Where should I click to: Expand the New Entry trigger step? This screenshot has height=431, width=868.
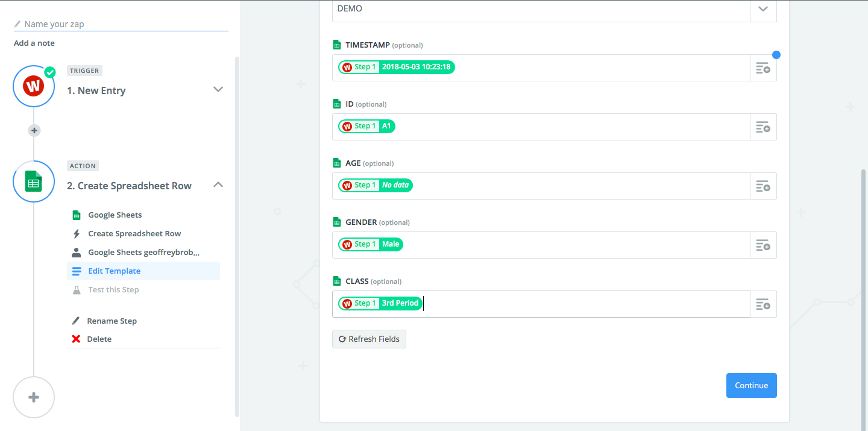218,89
